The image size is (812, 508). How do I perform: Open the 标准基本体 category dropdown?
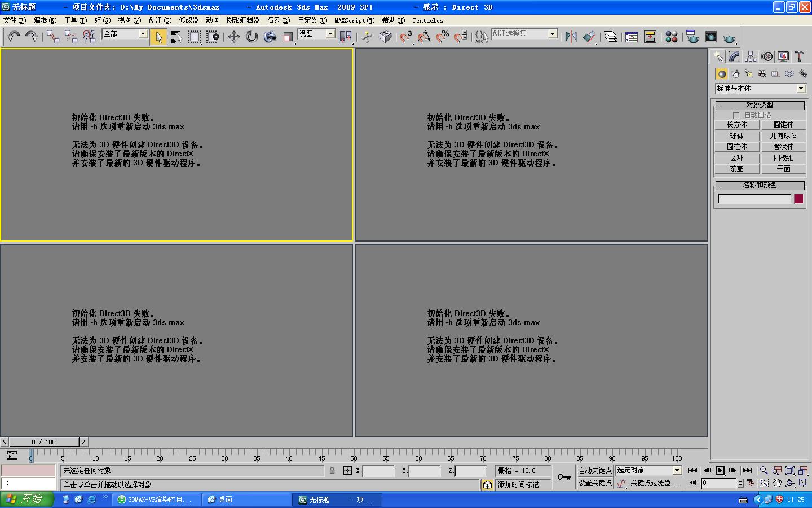[x=761, y=89]
